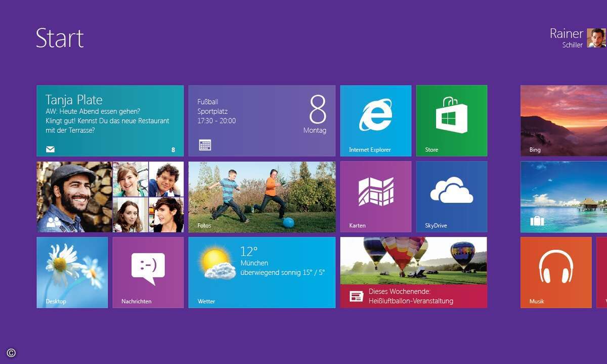
Task: Click the 'Dieses Wochenende:' headline text
Action: pos(400,292)
